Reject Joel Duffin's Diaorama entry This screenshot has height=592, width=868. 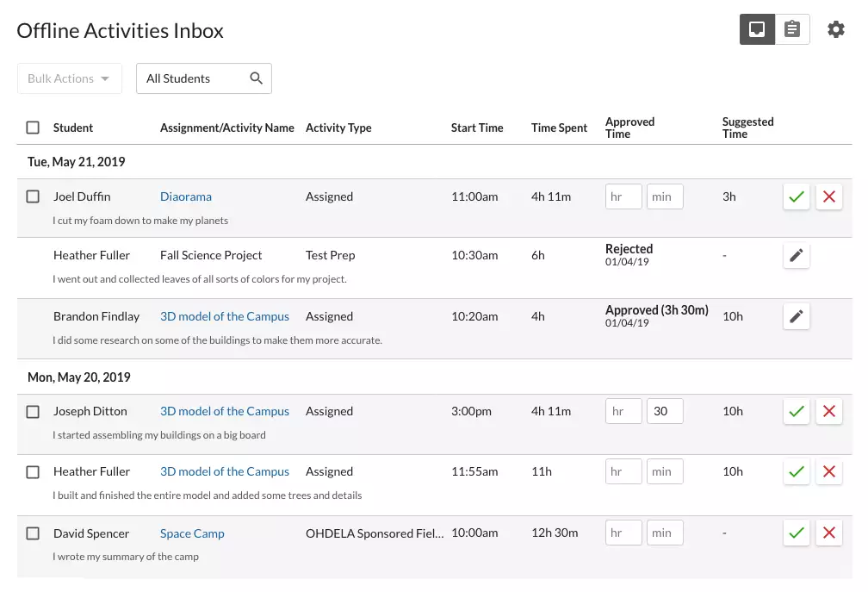click(829, 196)
